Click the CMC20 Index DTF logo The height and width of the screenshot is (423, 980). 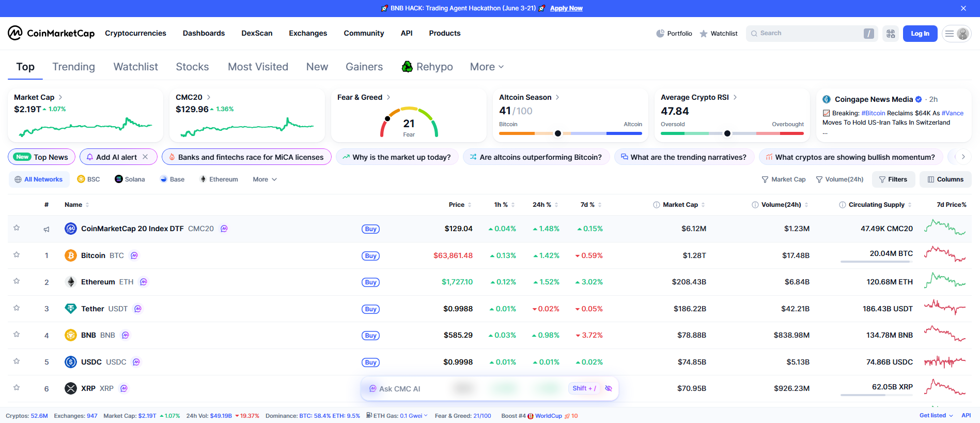click(x=71, y=229)
